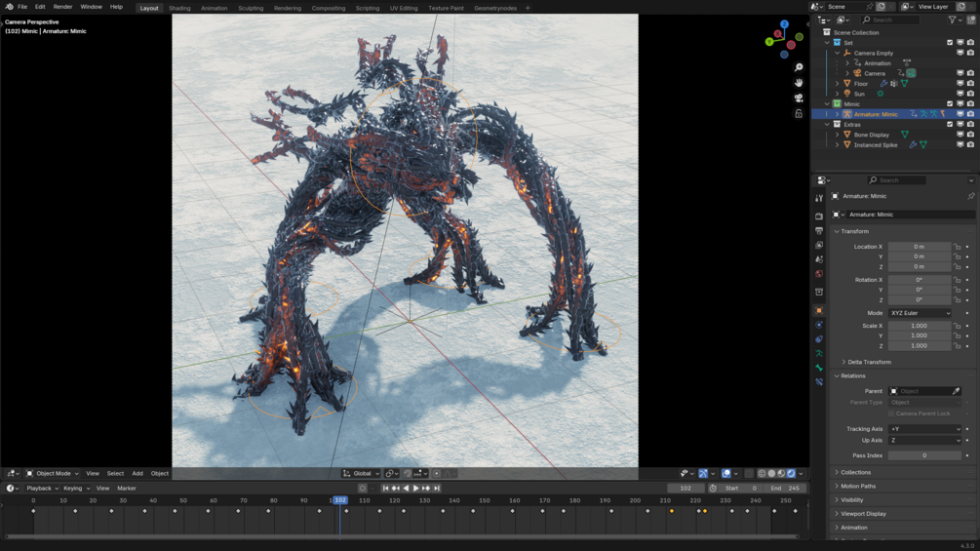This screenshot has width=980, height=551.
Task: Click the Use Preview Range clock icon
Action: [713, 489]
